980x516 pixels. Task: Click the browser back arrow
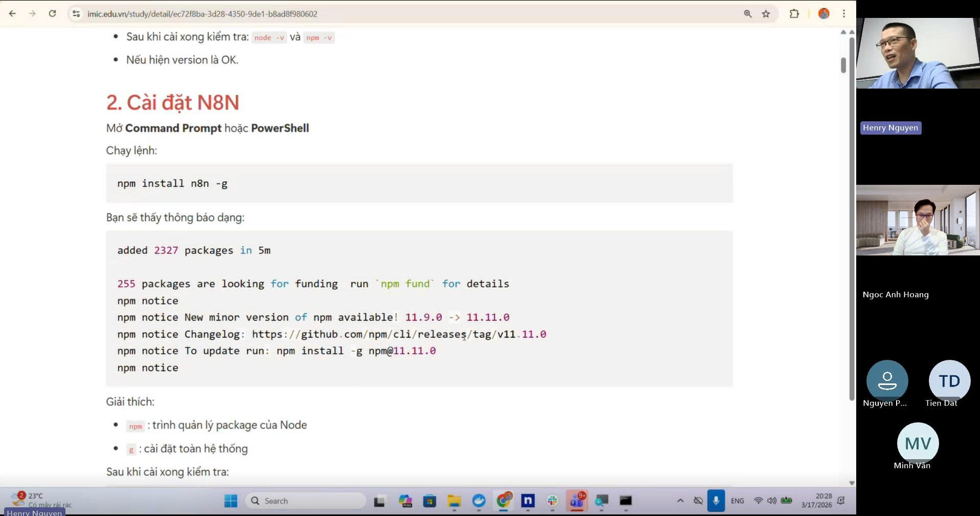[12, 14]
